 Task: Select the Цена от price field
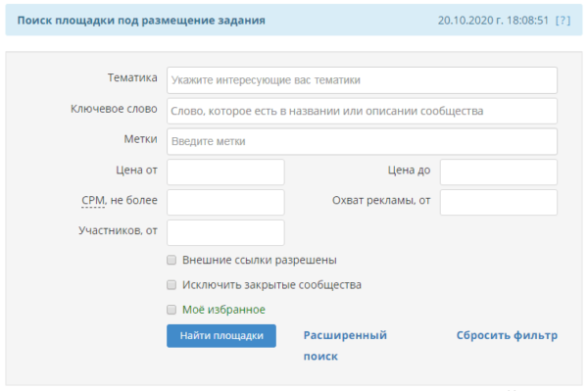(225, 172)
